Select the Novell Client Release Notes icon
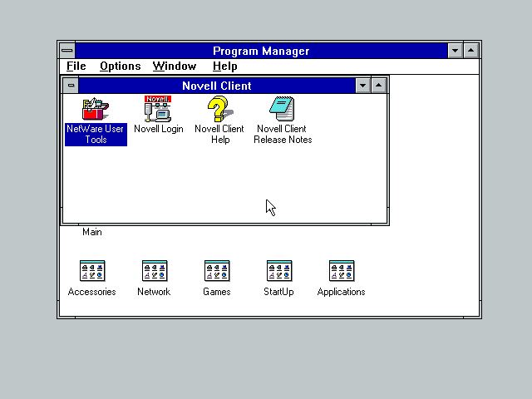 click(x=283, y=109)
